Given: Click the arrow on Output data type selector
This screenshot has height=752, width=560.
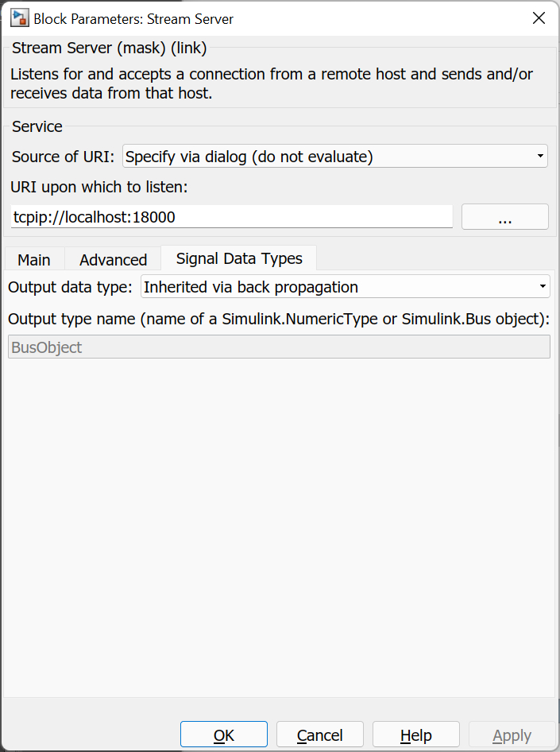Looking at the screenshot, I should pos(543,286).
